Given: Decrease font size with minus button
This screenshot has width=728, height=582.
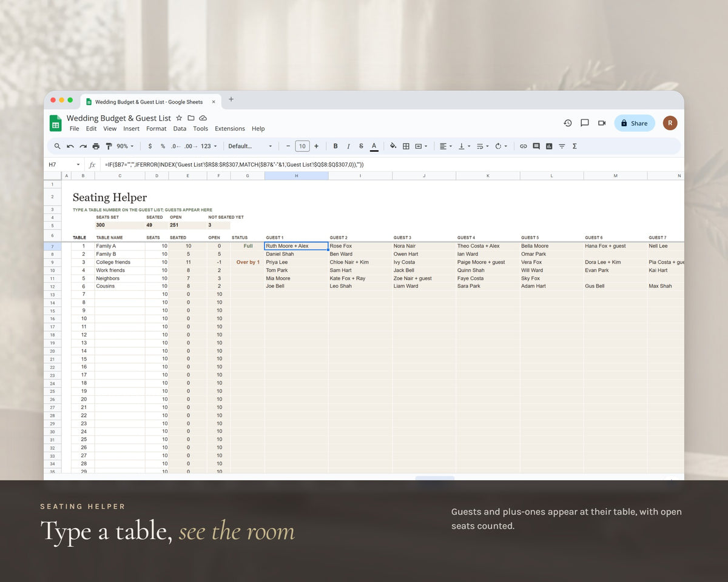Looking at the screenshot, I should 288,146.
